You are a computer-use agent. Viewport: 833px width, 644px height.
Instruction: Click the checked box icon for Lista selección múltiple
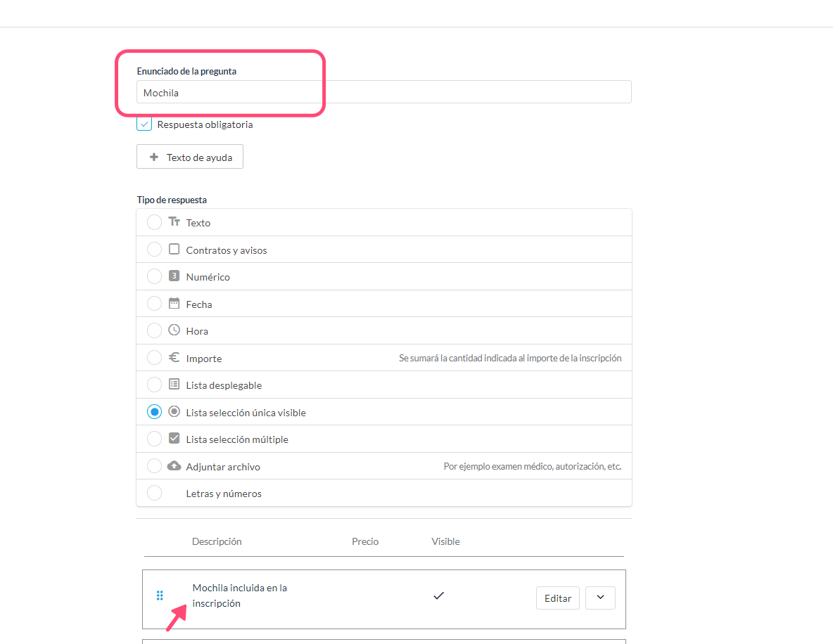[174, 439]
